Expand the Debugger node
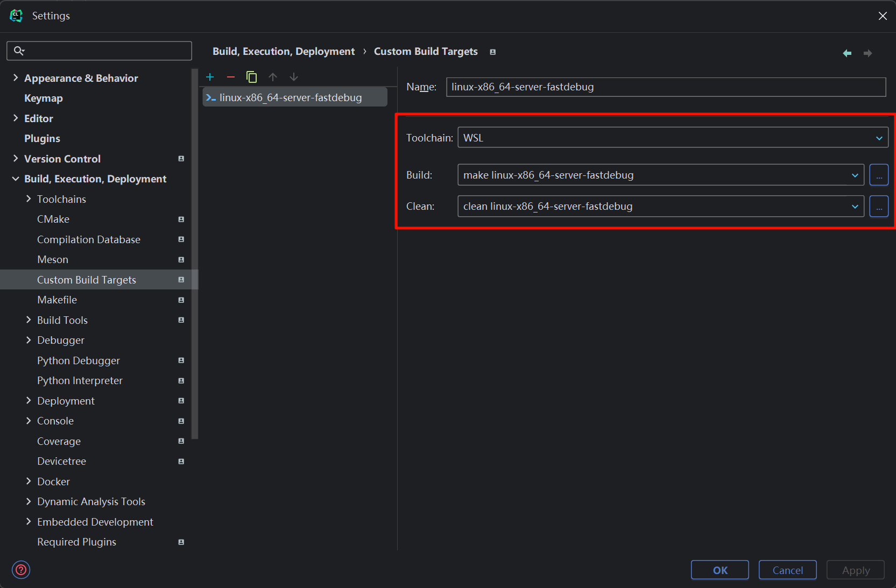 (29, 340)
